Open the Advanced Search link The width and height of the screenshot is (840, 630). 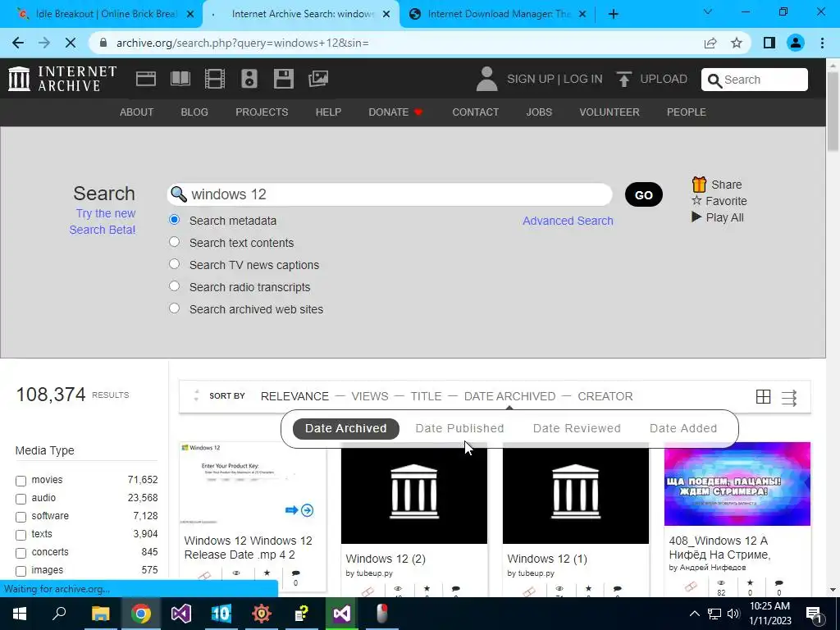tap(568, 221)
